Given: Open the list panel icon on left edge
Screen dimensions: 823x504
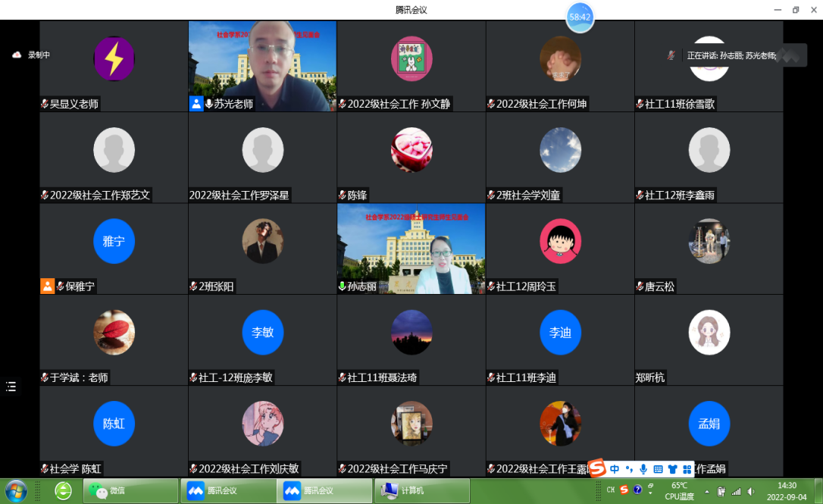Looking at the screenshot, I should (x=11, y=387).
